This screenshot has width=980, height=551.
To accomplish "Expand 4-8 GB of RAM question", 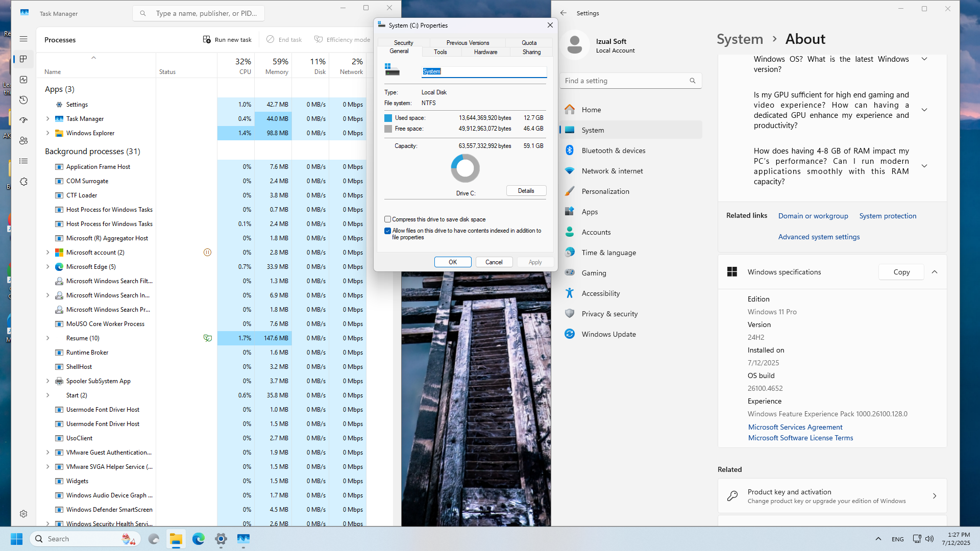I will tap(924, 166).
